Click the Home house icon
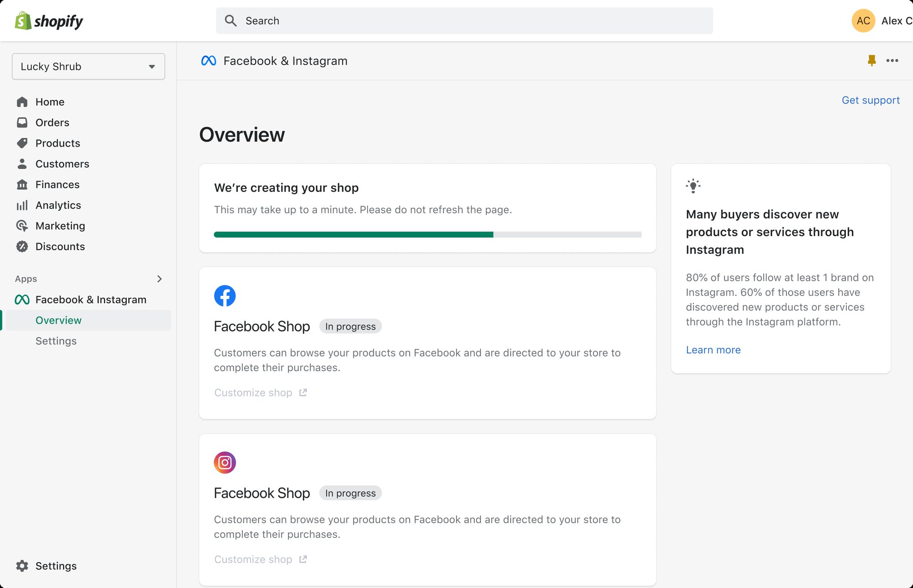913x588 pixels. pyautogui.click(x=22, y=102)
